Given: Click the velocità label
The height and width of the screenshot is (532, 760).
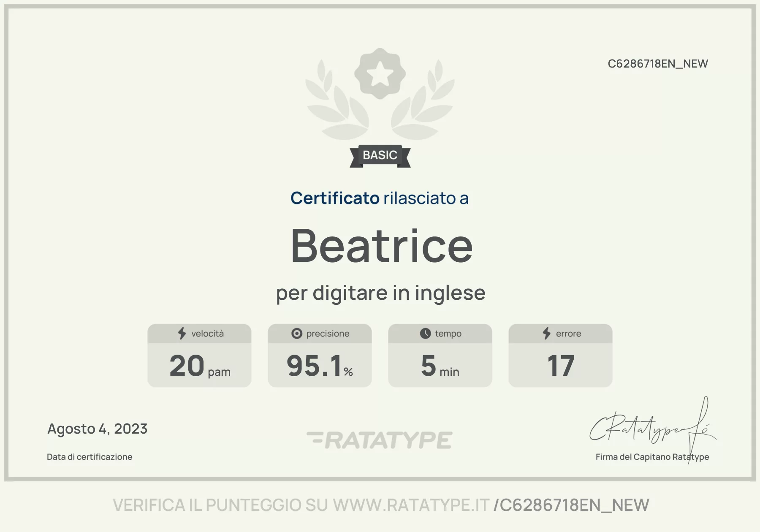Looking at the screenshot, I should [x=207, y=334].
